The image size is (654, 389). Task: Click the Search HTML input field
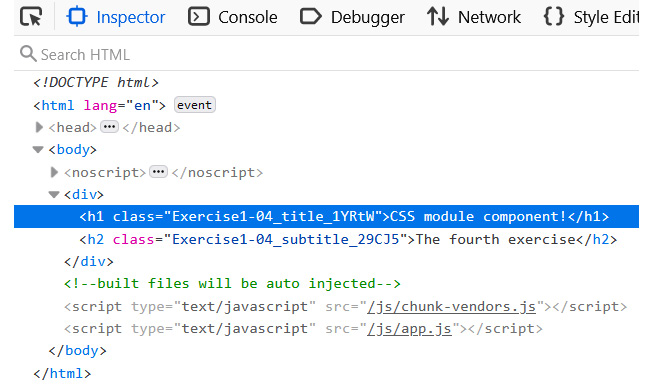tap(326, 54)
